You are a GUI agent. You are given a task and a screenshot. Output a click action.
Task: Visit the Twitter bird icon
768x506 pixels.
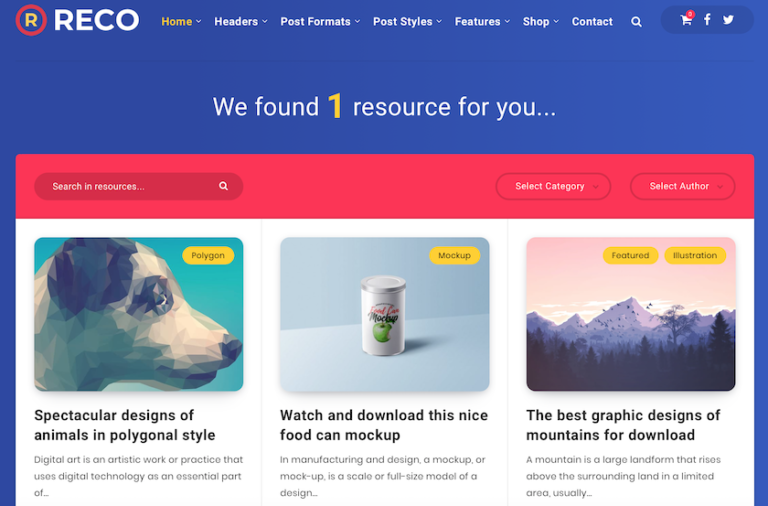click(728, 20)
